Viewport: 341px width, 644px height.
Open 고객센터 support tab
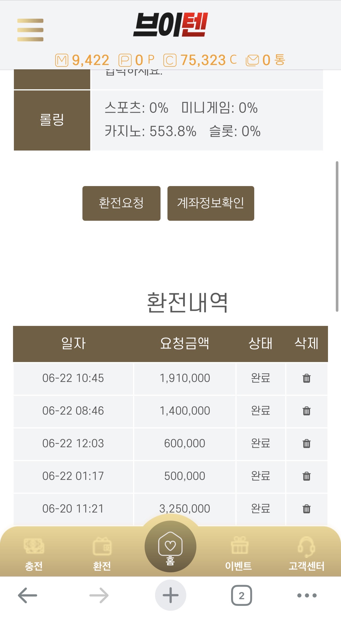(x=307, y=554)
